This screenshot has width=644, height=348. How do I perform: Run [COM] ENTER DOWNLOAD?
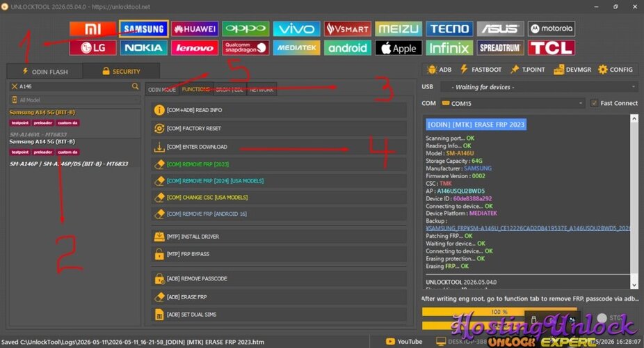tap(280, 147)
